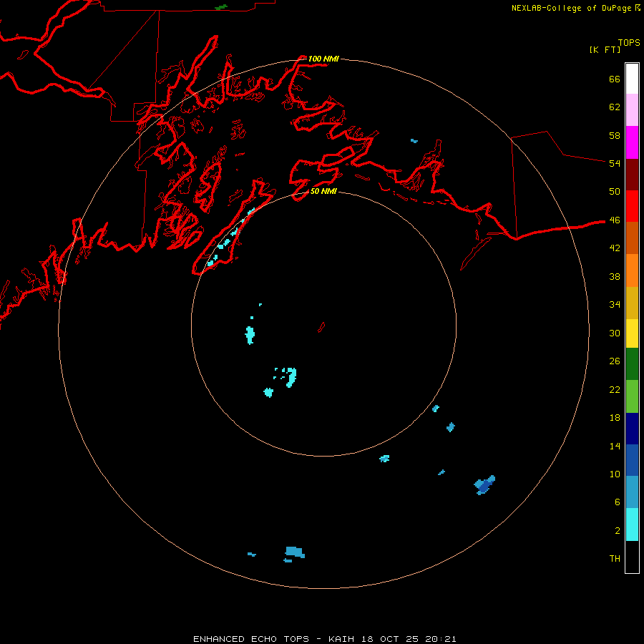Click the 34 legend value

click(x=615, y=304)
